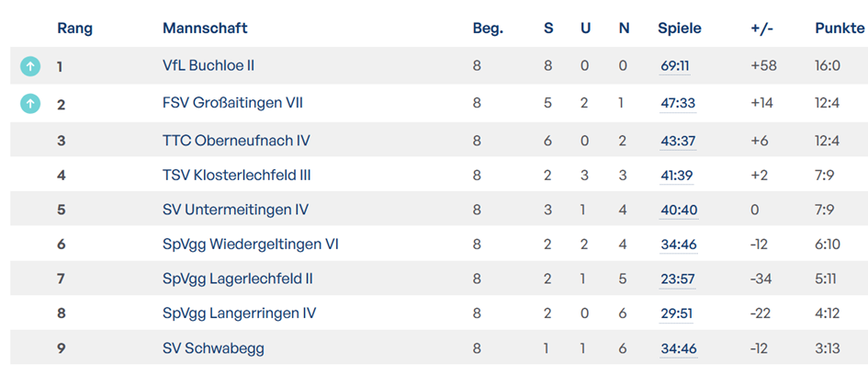Select the Spiele column header
The width and height of the screenshot is (868, 376).
pos(680,28)
